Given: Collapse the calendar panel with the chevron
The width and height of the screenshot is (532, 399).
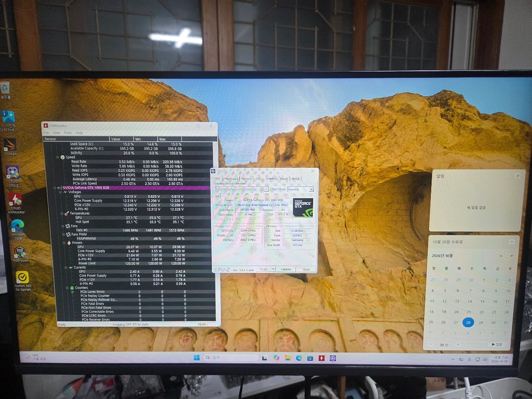Looking at the screenshot, I should [x=511, y=242].
